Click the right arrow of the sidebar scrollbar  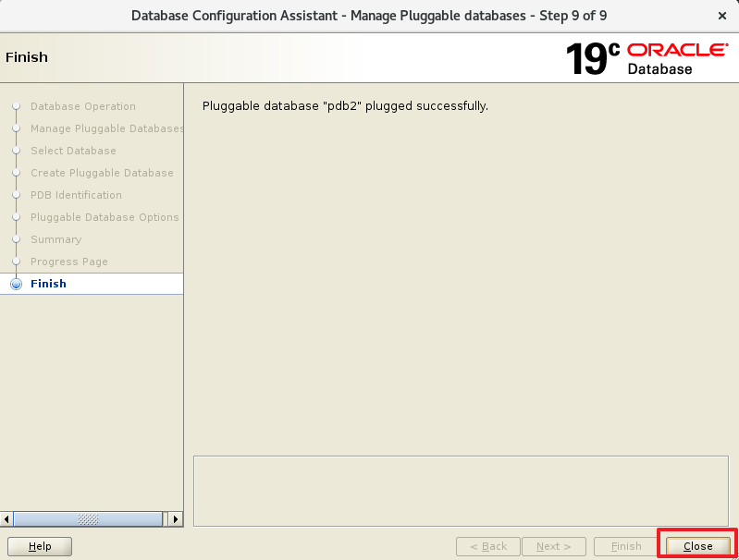(176, 519)
